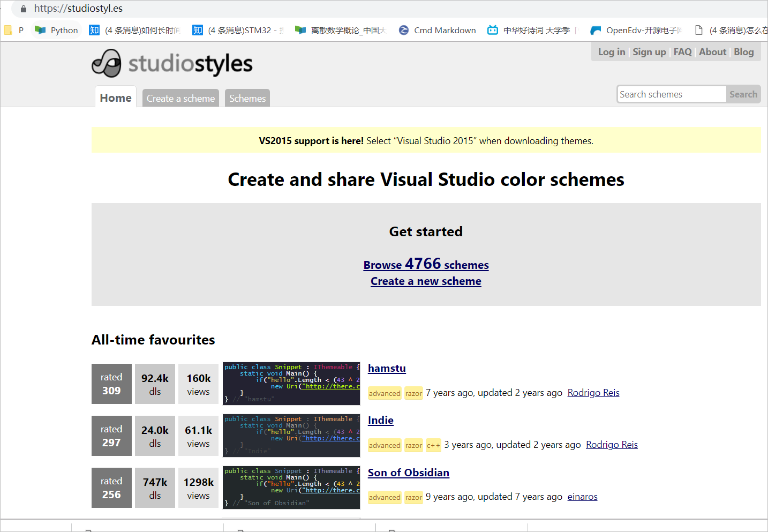Select the Home tab
Viewport: 768px width, 532px height.
[115, 98]
